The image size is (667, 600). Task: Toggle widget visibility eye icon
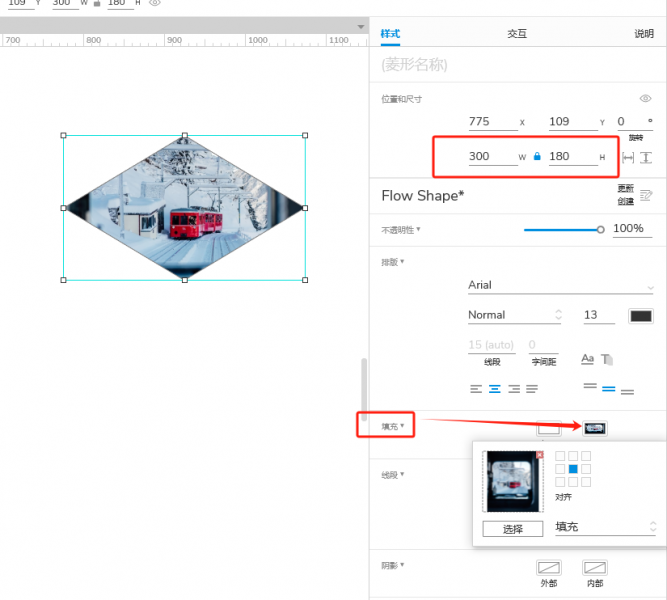pos(645,98)
